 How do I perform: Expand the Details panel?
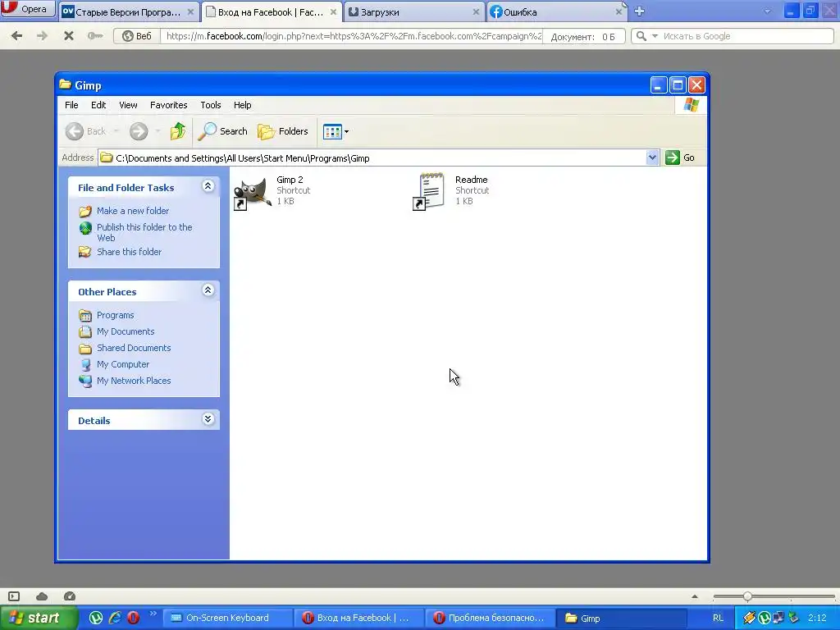click(x=208, y=419)
